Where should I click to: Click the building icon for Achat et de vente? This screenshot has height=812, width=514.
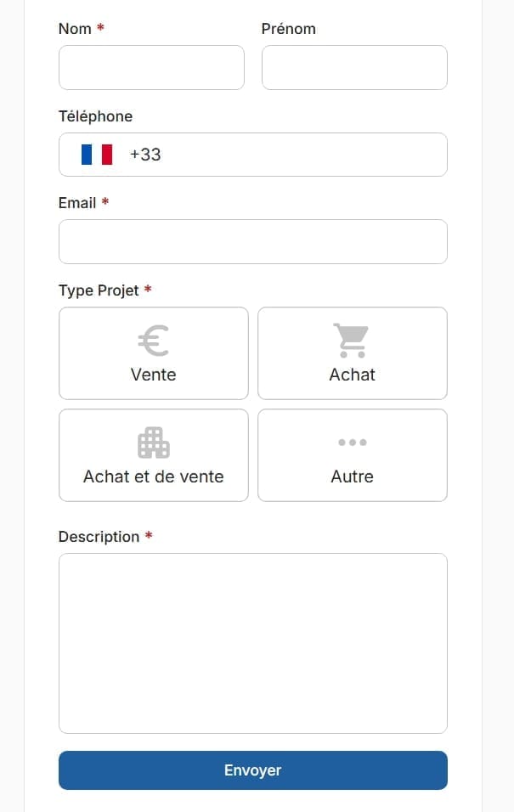point(153,443)
